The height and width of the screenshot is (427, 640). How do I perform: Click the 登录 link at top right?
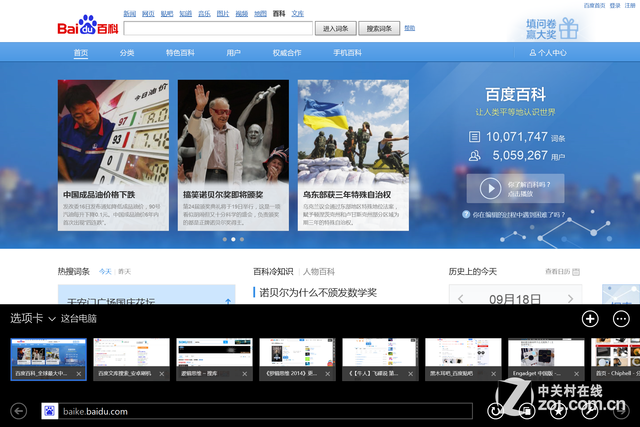pos(615,5)
